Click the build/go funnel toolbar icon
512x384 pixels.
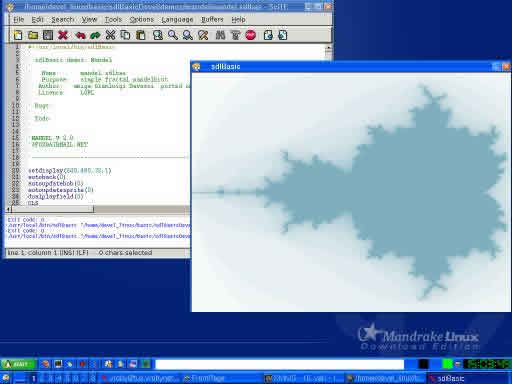tap(235, 35)
